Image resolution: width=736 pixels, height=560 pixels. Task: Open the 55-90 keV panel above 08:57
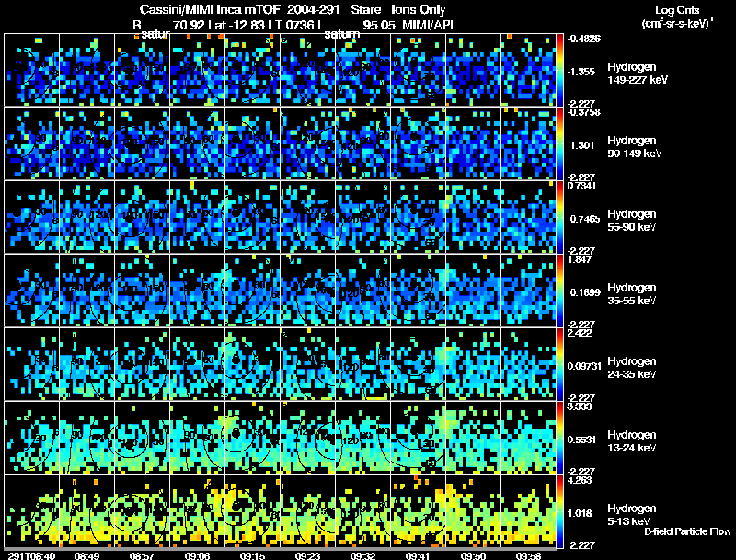tap(142, 217)
